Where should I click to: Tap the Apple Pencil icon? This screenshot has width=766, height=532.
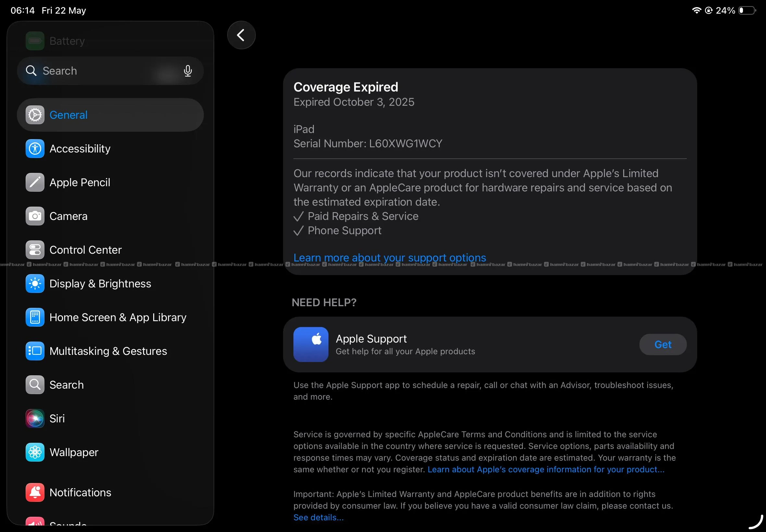pos(35,182)
